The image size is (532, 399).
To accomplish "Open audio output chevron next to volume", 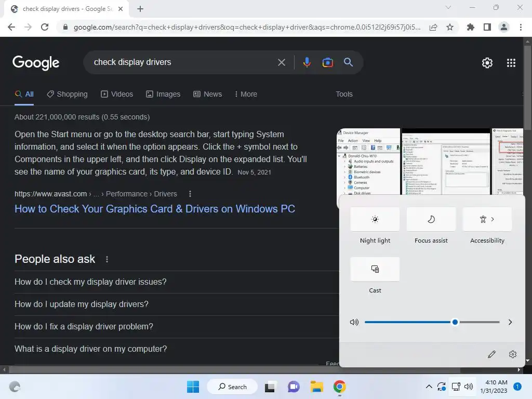I will (510, 322).
